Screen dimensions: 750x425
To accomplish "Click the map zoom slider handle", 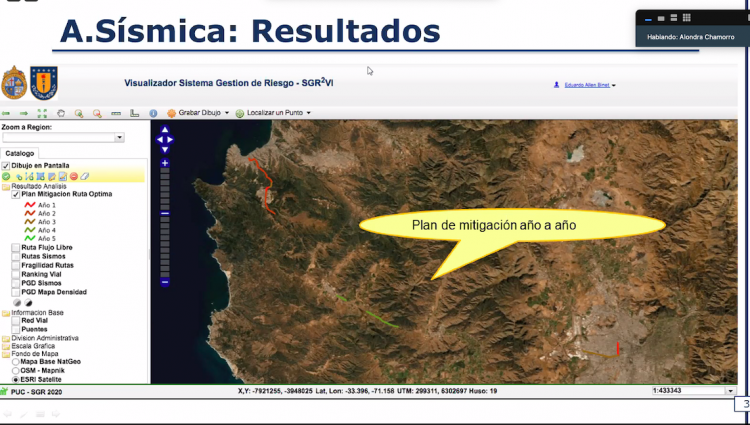I will coord(165,213).
